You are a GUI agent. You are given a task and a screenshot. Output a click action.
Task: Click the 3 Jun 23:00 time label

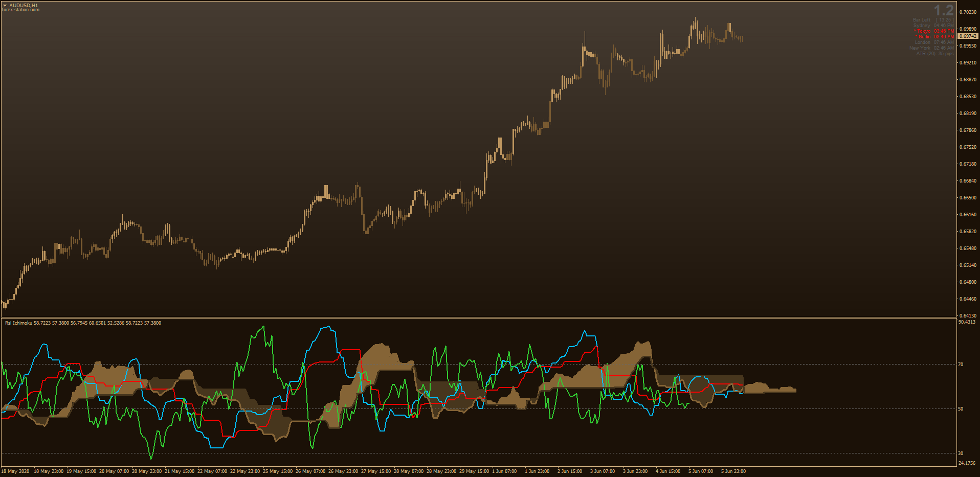click(635, 471)
